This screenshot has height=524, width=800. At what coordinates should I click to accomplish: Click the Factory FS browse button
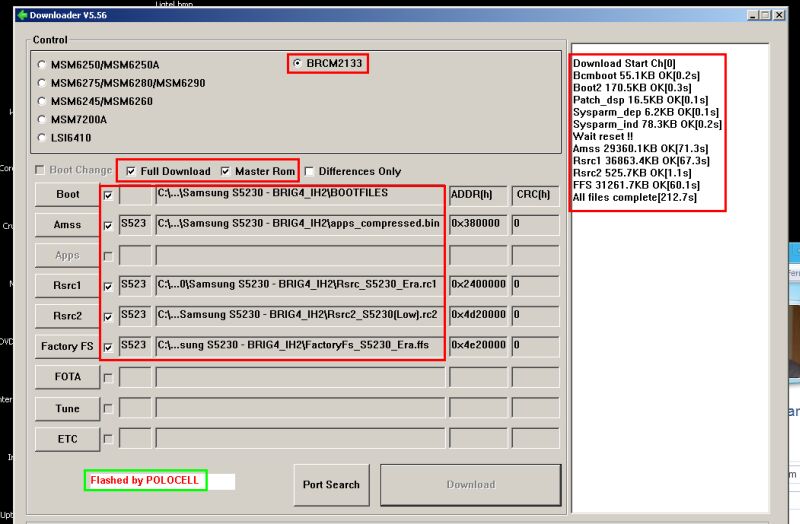tap(67, 346)
